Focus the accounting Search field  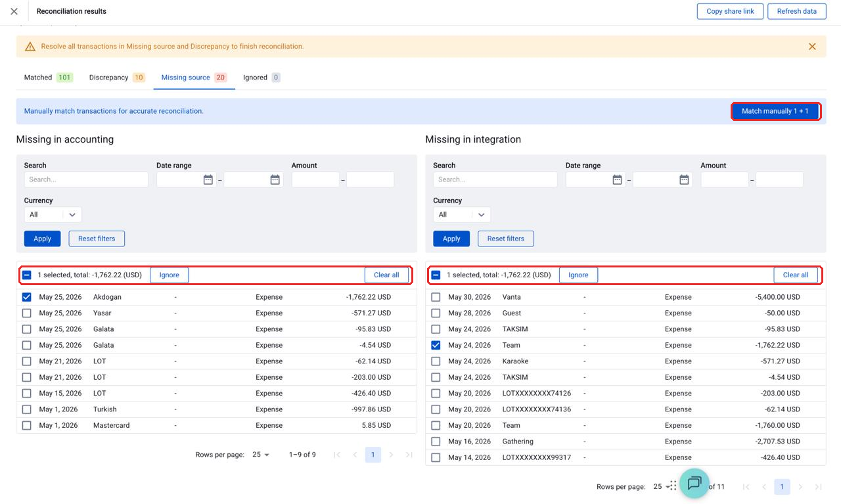point(86,179)
